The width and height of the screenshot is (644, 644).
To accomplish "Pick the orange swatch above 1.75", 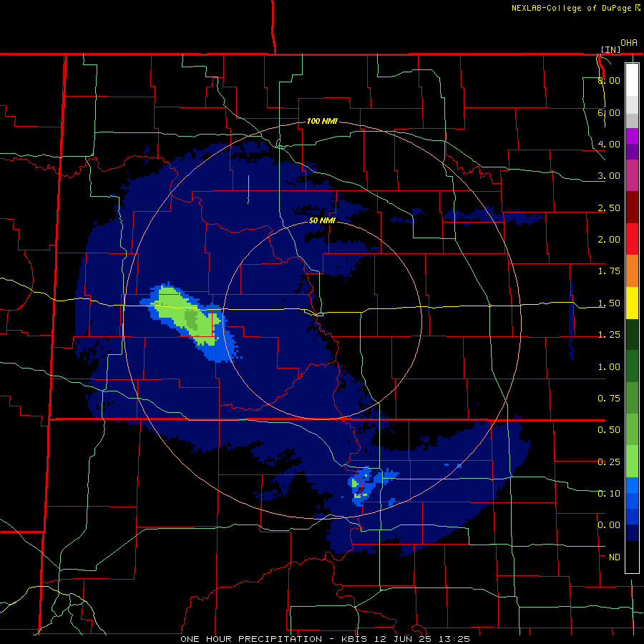I will (632, 271).
